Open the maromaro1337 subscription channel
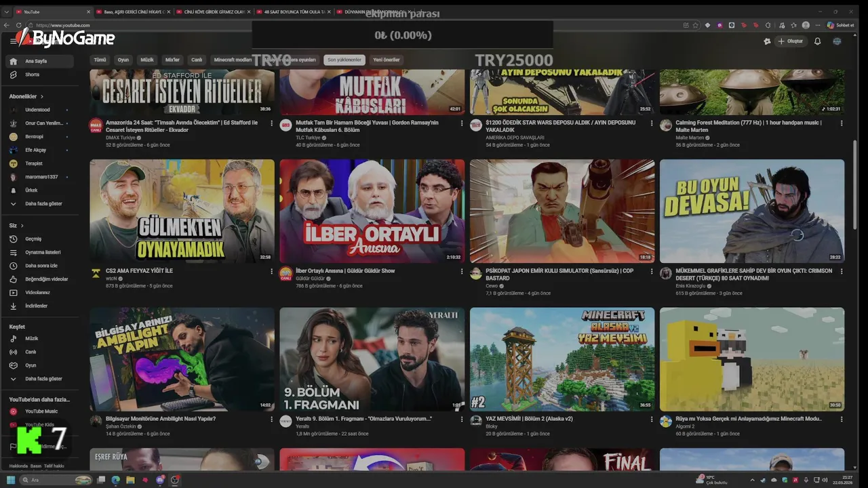Viewport: 868px width, 488px height. pyautogui.click(x=41, y=177)
